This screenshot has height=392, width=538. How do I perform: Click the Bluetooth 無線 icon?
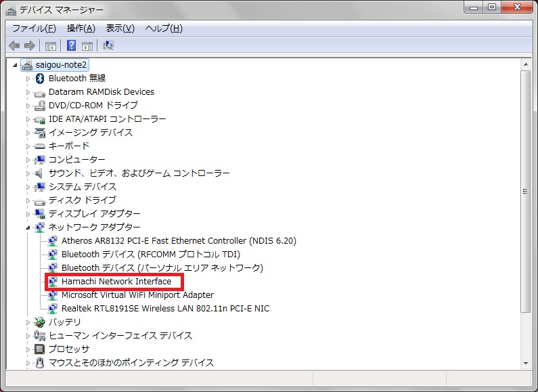[x=40, y=79]
